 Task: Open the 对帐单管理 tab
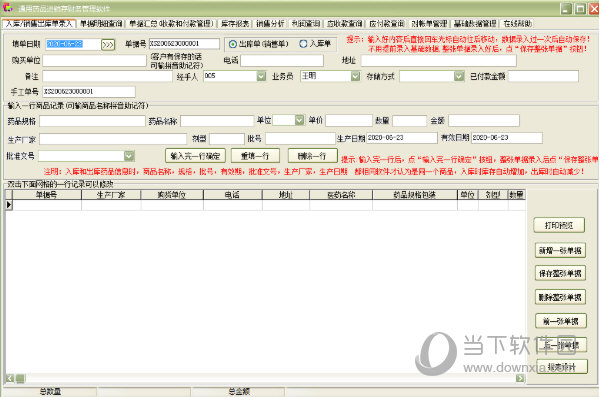click(429, 24)
